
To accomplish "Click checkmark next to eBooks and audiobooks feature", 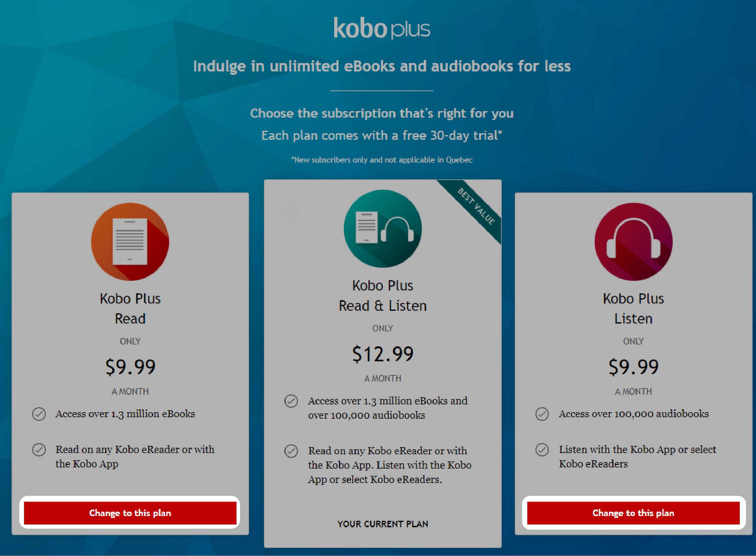I will (x=291, y=401).
